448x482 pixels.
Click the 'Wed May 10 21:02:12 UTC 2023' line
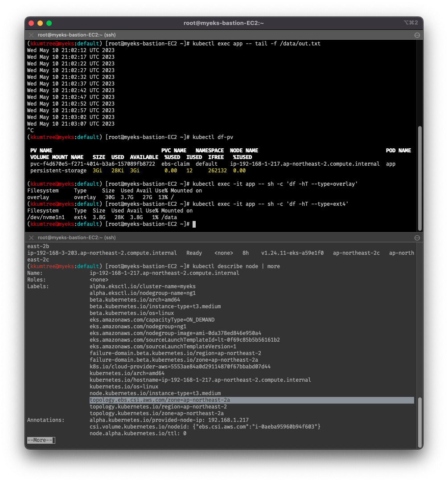[x=71, y=50]
